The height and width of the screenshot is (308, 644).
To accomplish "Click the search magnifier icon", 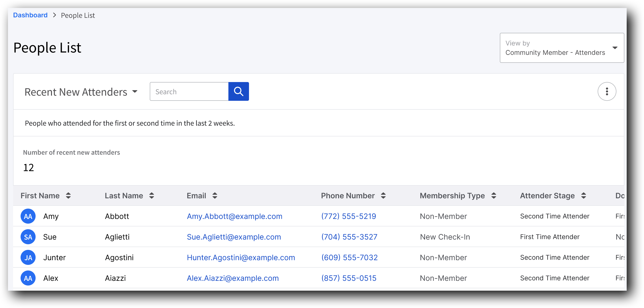I will tap(238, 91).
